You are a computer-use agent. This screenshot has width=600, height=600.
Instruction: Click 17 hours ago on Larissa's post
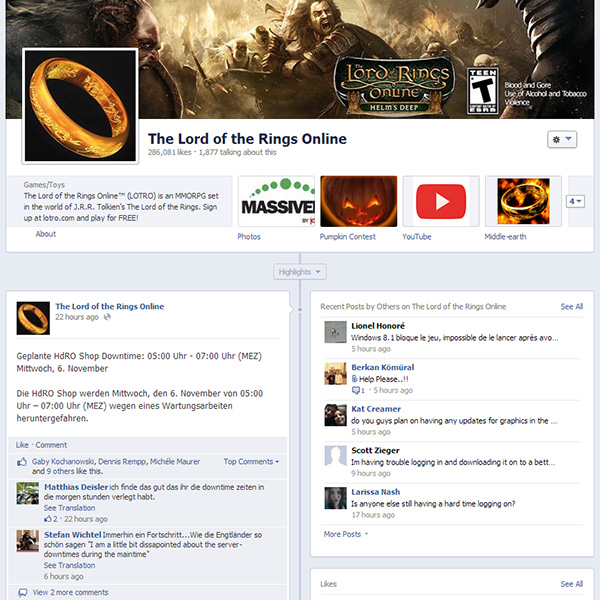pos(373,515)
